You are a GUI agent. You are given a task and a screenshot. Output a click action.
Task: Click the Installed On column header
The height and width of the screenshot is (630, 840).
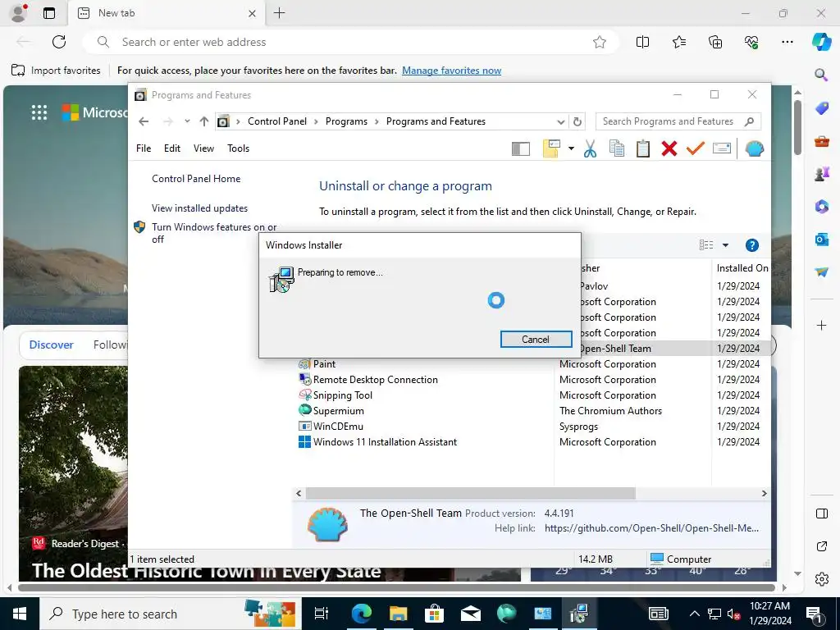click(x=742, y=268)
